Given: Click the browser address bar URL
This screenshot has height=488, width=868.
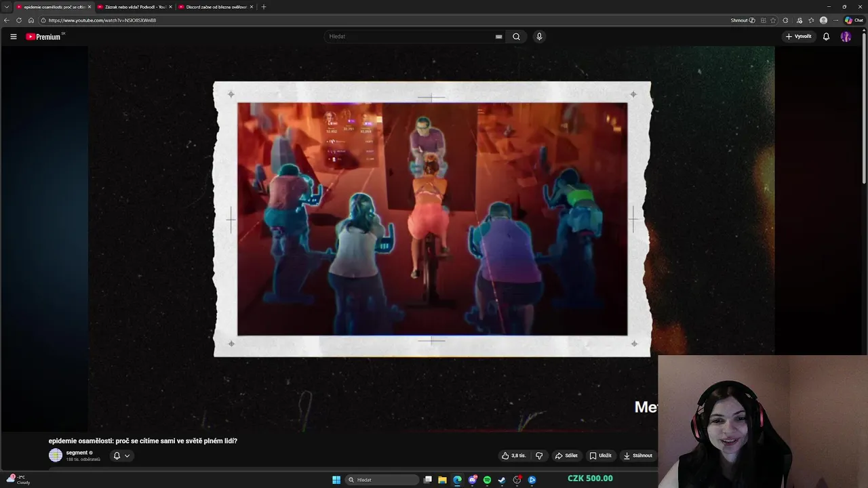Looking at the screenshot, I should click(x=102, y=20).
